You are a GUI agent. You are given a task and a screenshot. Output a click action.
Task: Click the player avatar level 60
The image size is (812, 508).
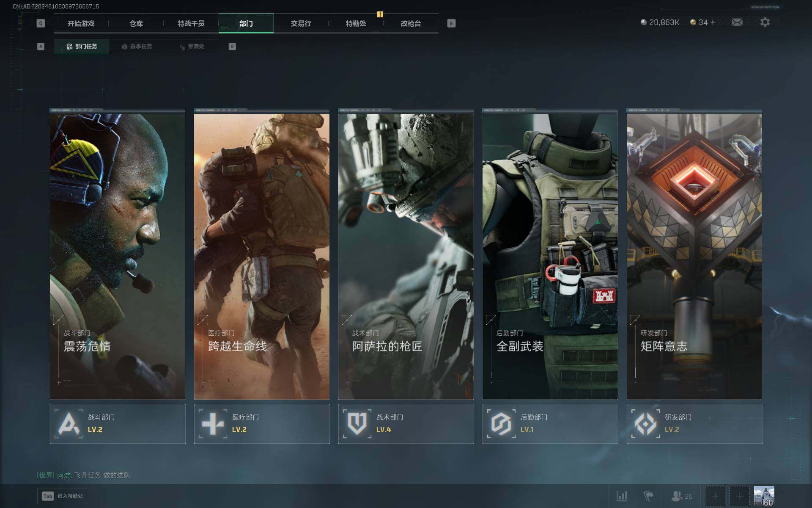pyautogui.click(x=764, y=496)
